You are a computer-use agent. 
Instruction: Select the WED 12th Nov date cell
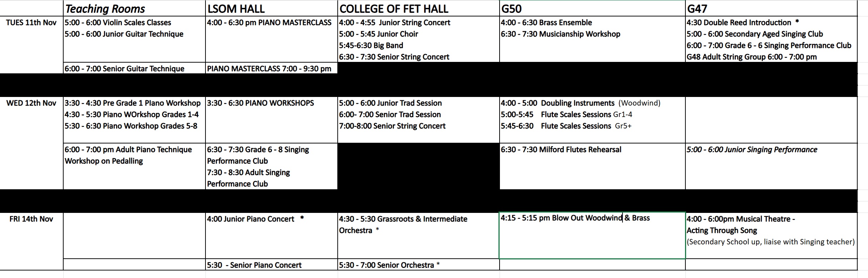pos(31,103)
